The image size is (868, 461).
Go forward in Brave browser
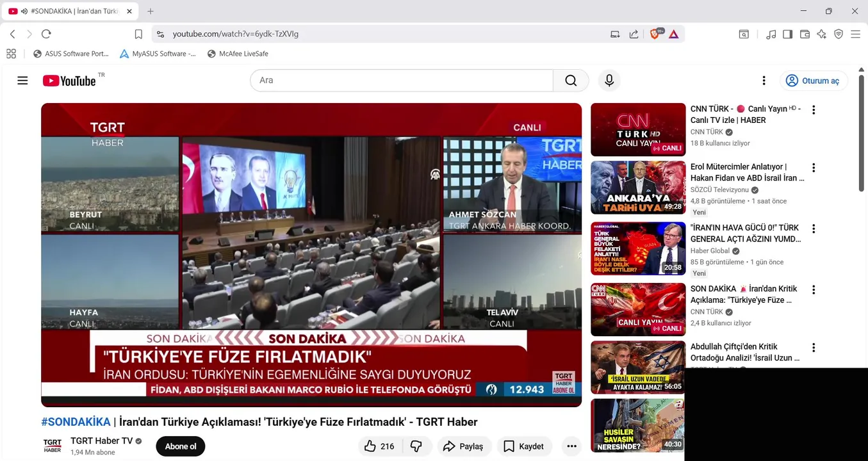29,34
